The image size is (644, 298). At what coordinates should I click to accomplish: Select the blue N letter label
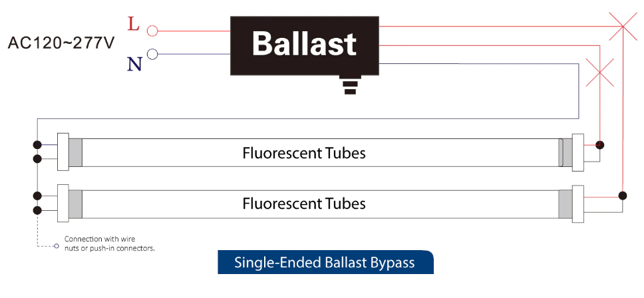134,64
